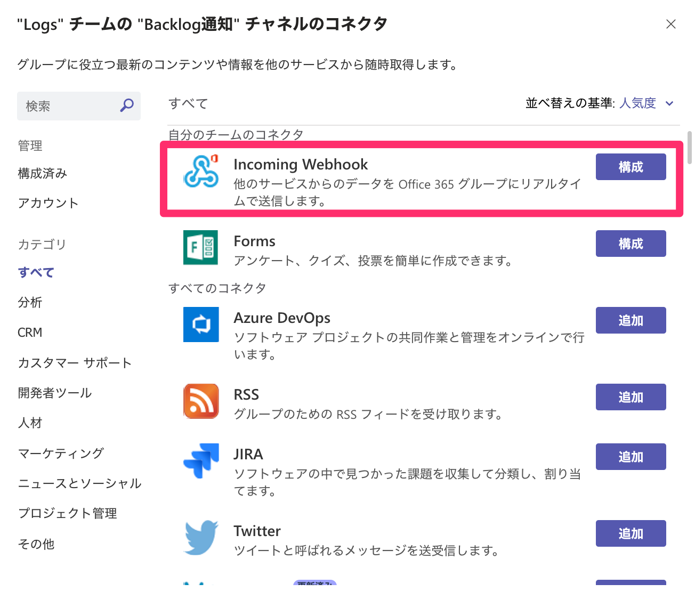Click the RSS connector title
Screen dimensions: 695x616
[x=246, y=395]
